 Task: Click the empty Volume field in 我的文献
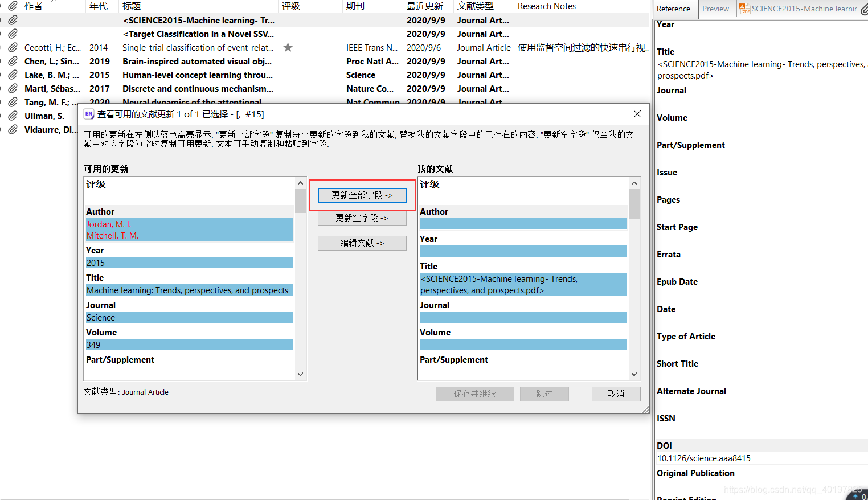click(523, 345)
